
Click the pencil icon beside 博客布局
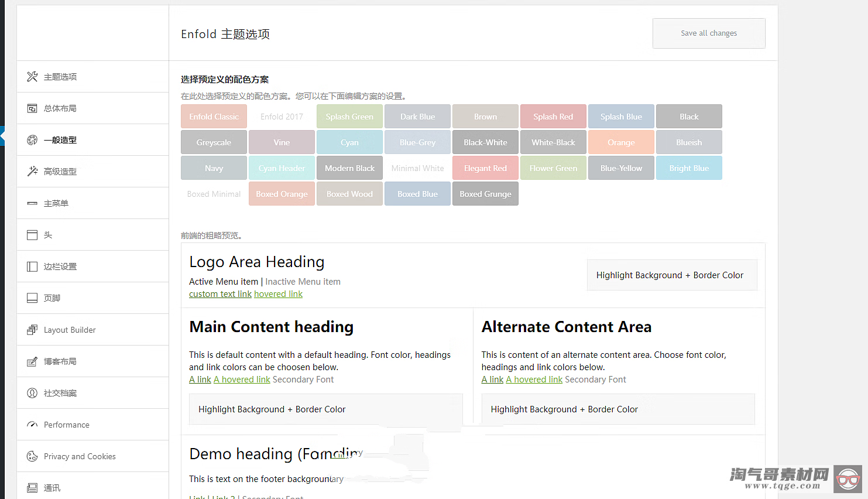(32, 361)
